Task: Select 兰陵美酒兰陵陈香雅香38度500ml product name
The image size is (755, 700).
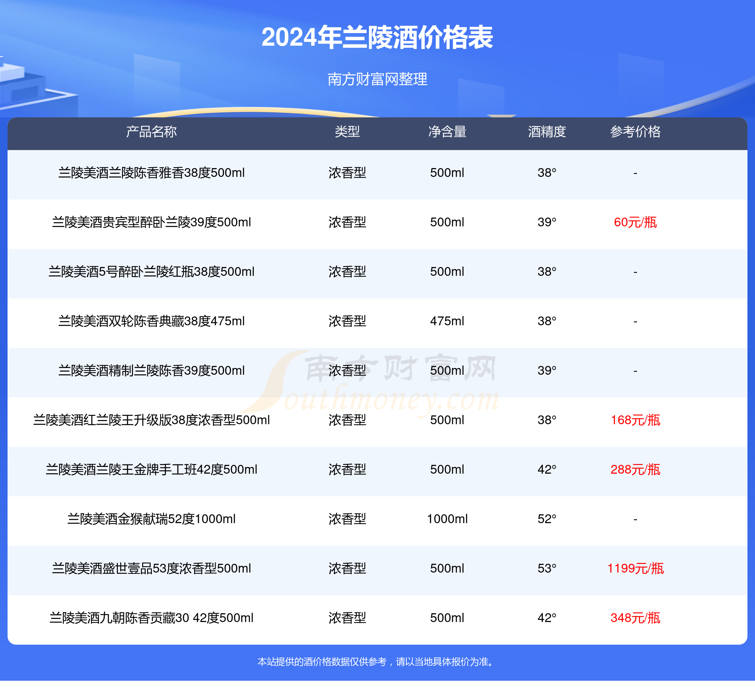Action: click(x=151, y=173)
